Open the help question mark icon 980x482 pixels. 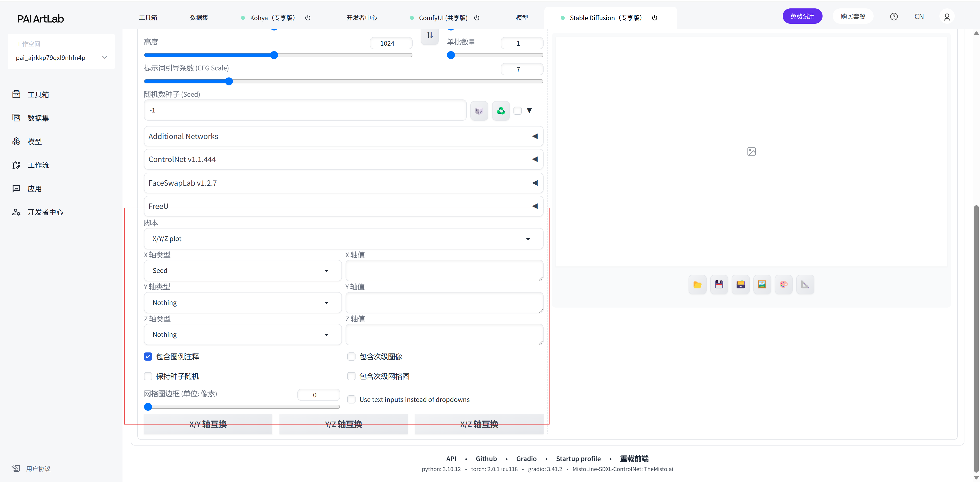click(x=894, y=17)
